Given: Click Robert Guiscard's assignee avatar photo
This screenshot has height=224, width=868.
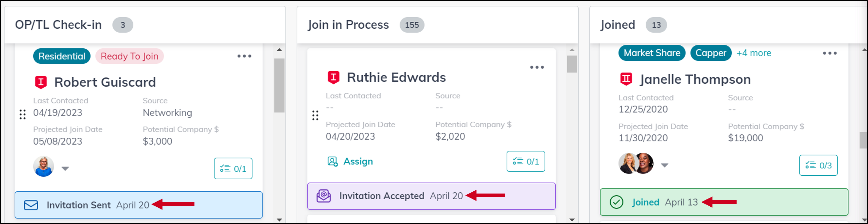Looking at the screenshot, I should pyautogui.click(x=44, y=167).
